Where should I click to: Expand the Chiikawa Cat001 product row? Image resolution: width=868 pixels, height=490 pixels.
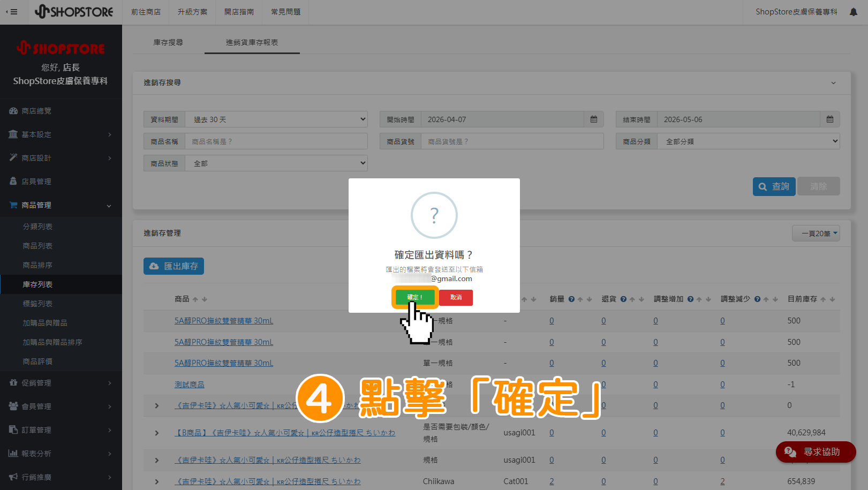157,481
